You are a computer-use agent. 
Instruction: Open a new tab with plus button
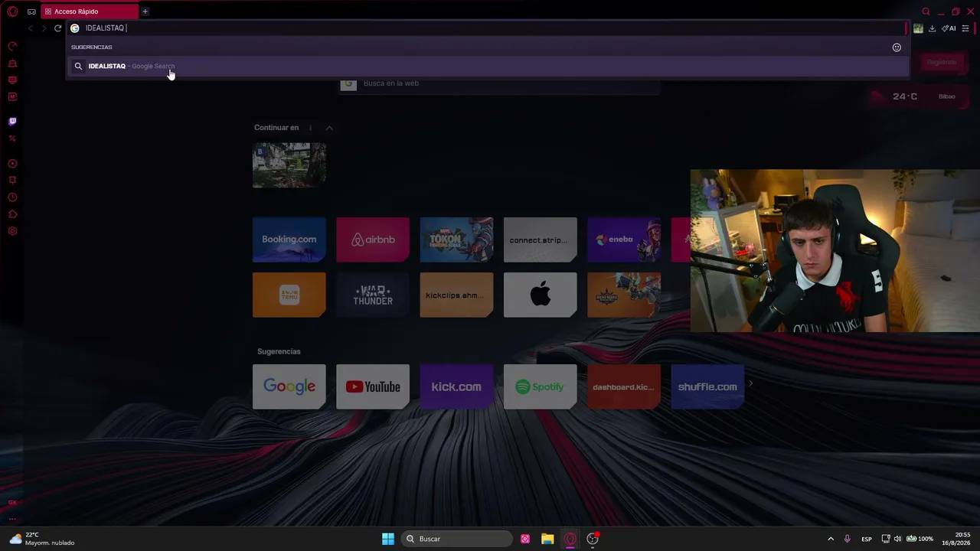click(x=145, y=11)
